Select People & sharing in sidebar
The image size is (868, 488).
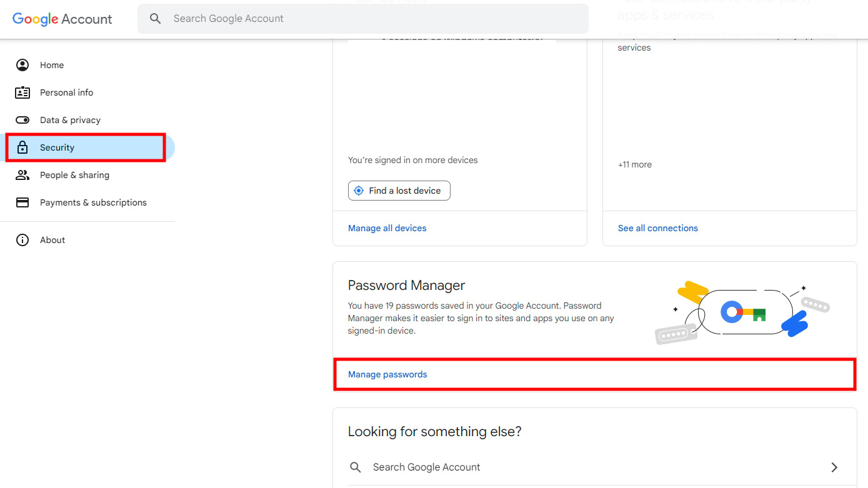point(74,175)
